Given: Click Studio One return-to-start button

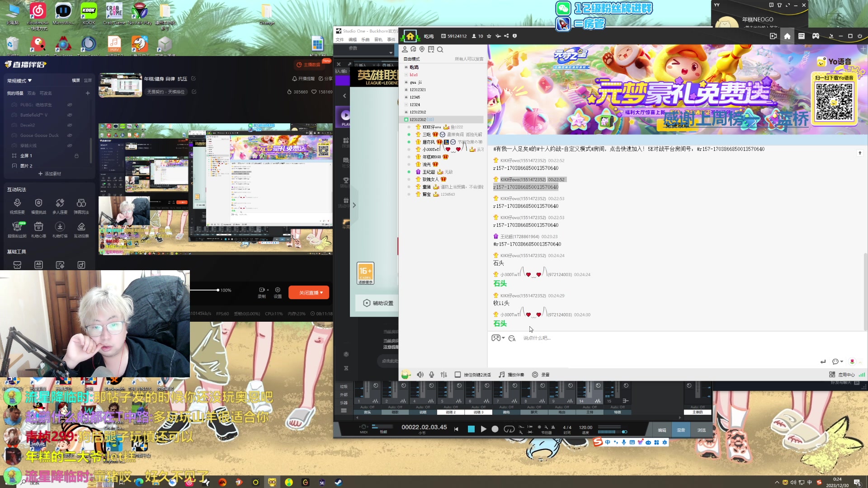Looking at the screenshot, I should [x=456, y=429].
